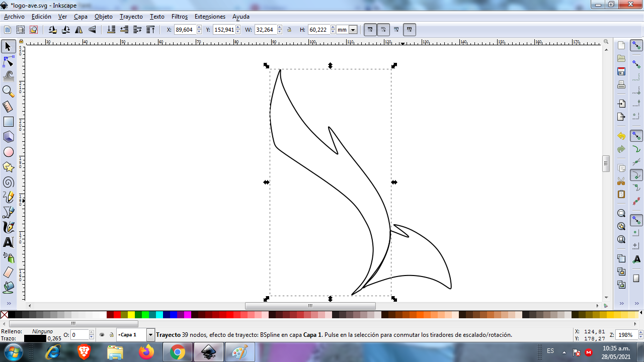Open the Archivo menu

[x=14, y=17]
